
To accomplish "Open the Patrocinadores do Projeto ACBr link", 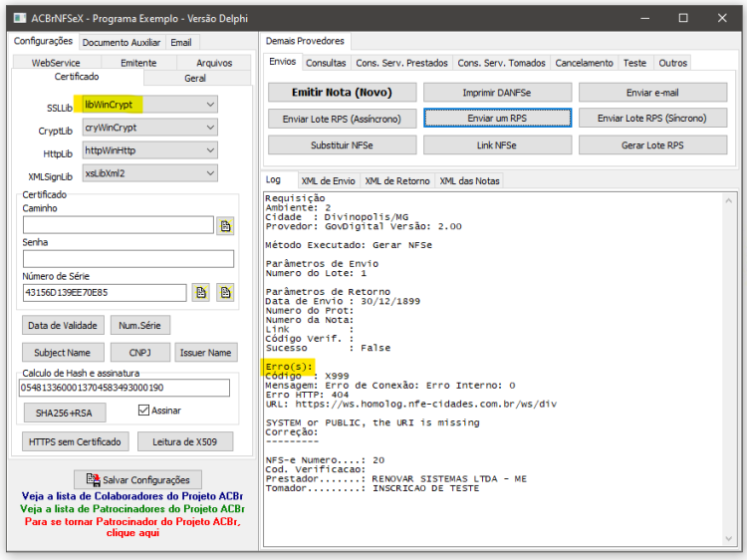I will click(132, 508).
